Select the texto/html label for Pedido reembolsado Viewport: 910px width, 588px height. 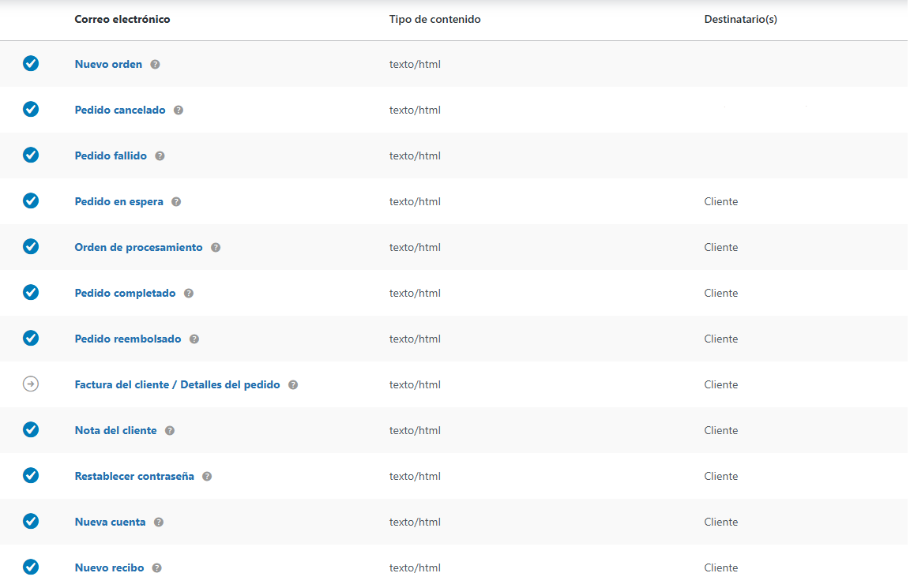point(415,339)
